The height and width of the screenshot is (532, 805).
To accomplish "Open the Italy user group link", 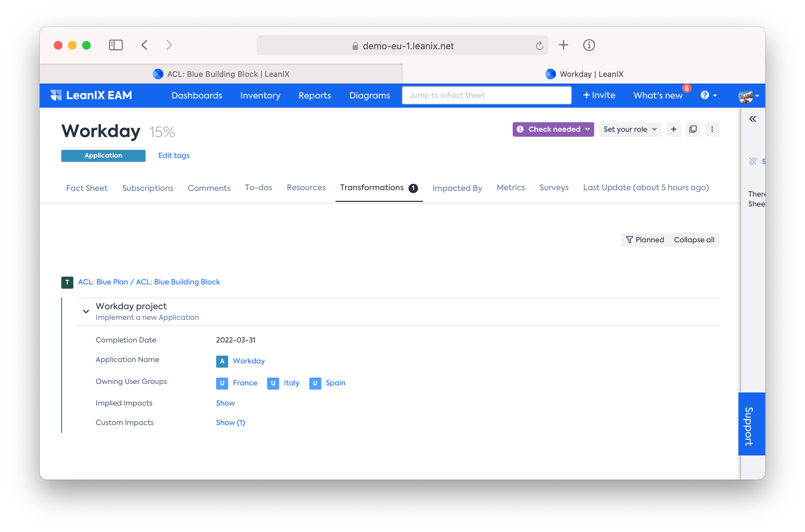I will [291, 383].
